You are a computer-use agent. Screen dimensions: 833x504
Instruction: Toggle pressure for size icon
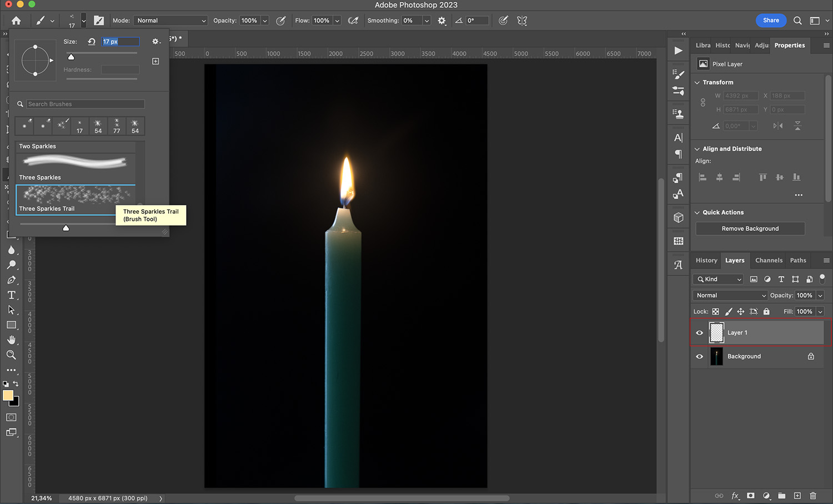(x=503, y=21)
